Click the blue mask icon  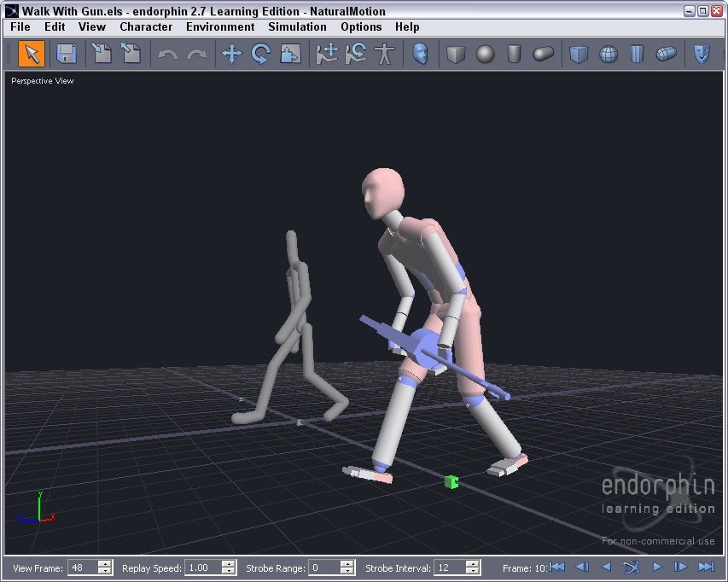click(x=702, y=54)
